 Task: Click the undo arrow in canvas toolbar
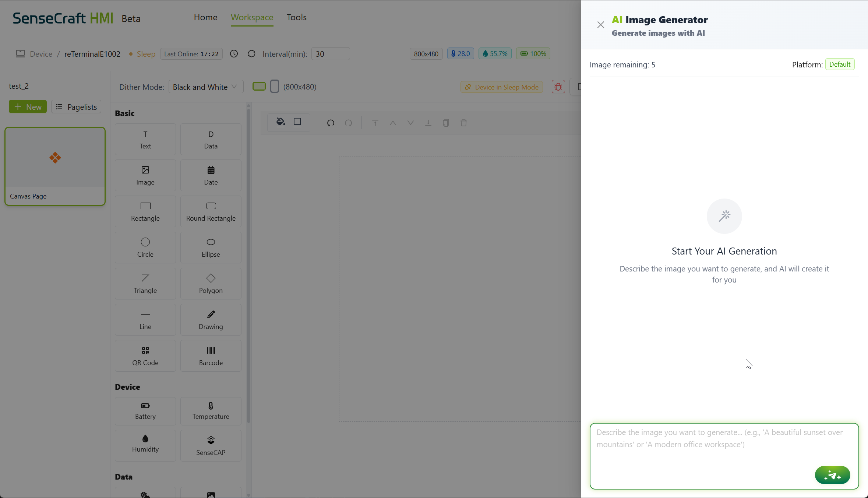pos(331,123)
